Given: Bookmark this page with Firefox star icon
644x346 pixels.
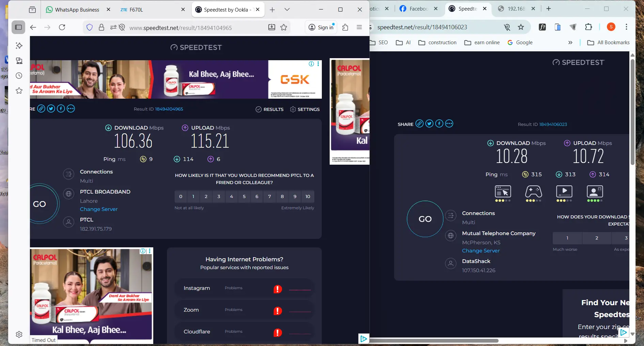Looking at the screenshot, I should (x=284, y=28).
